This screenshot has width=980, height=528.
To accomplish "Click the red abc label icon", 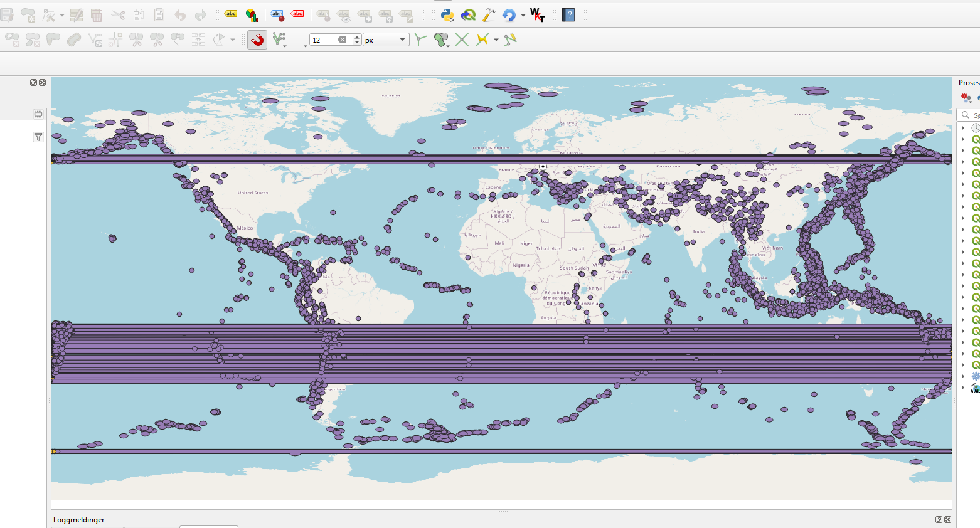I will coord(297,14).
